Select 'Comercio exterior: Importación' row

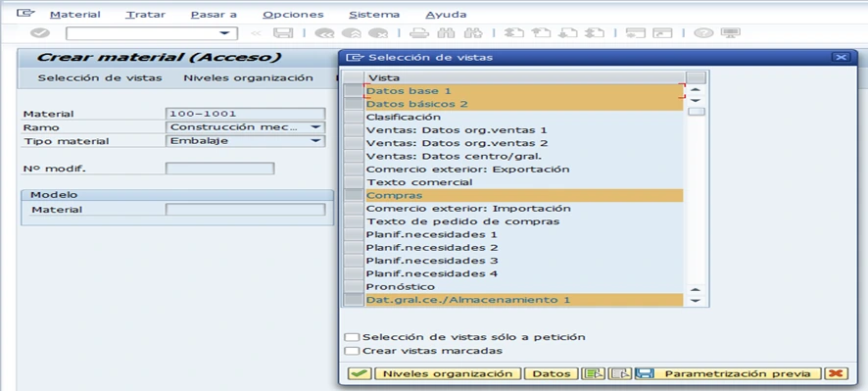click(x=524, y=208)
